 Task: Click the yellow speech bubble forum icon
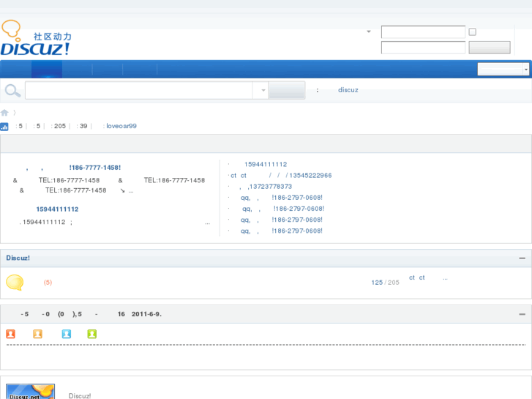click(15, 283)
